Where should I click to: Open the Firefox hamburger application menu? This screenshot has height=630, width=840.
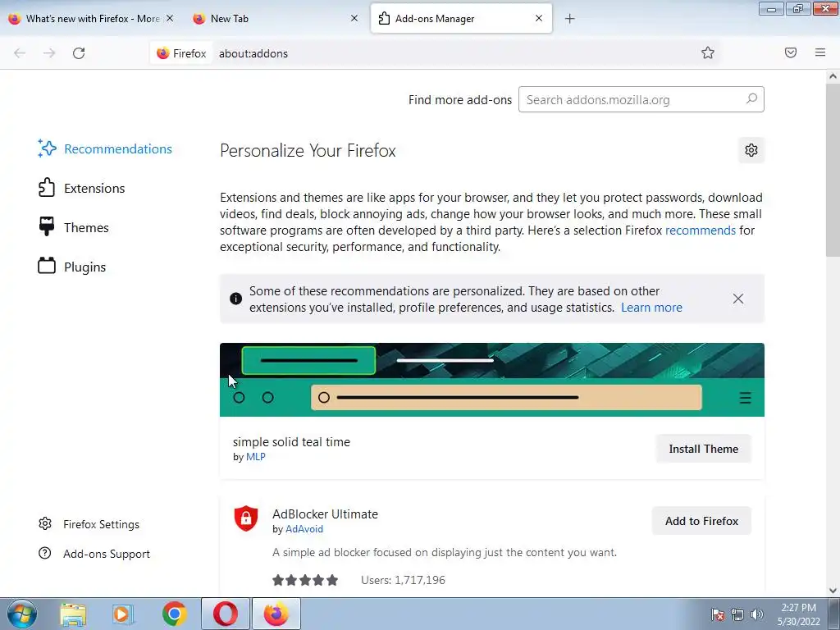(x=820, y=52)
